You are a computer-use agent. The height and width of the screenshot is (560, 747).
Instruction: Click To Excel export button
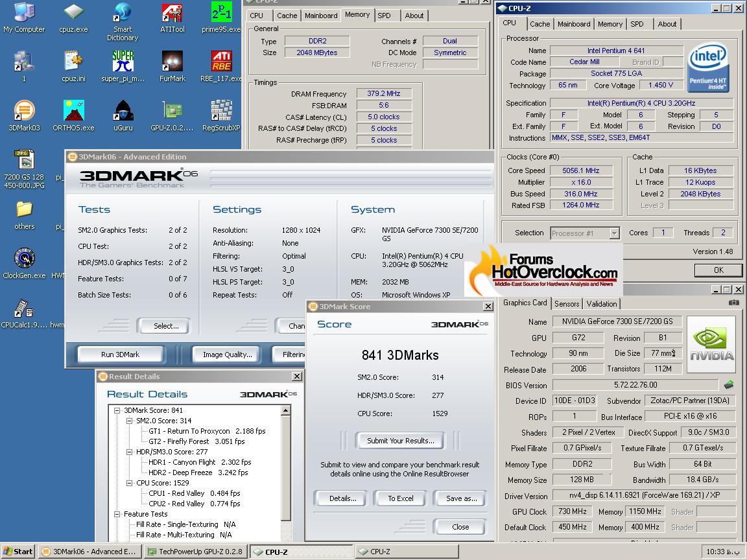[400, 498]
